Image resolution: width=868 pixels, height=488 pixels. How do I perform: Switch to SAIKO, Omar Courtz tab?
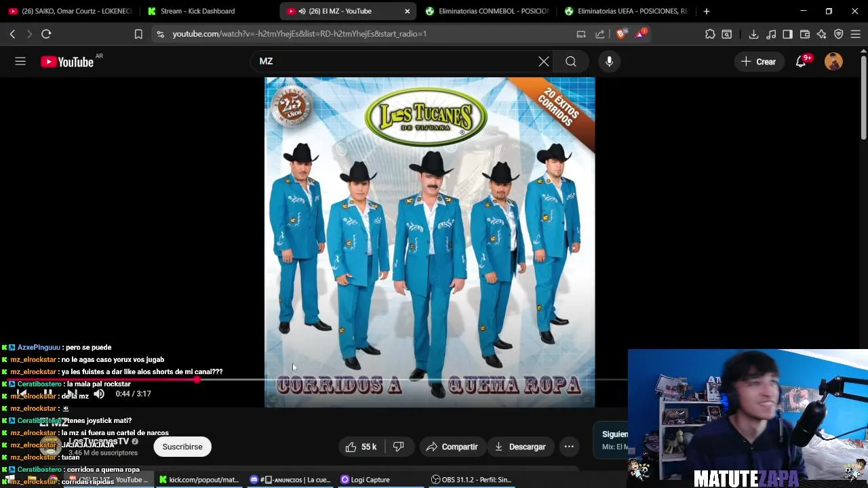coord(70,11)
